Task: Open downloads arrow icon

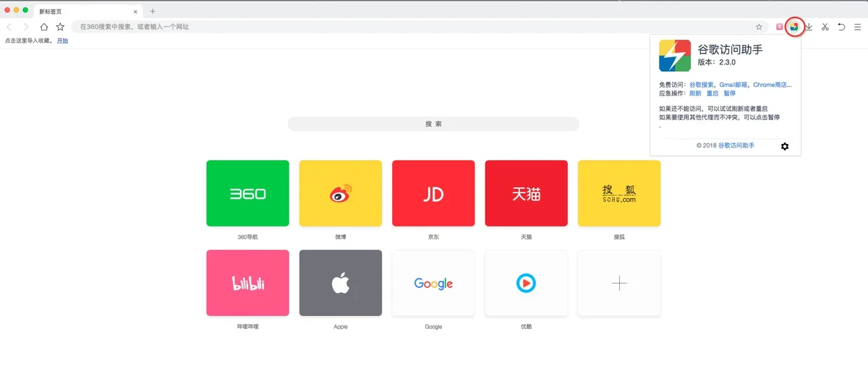Action: (809, 27)
